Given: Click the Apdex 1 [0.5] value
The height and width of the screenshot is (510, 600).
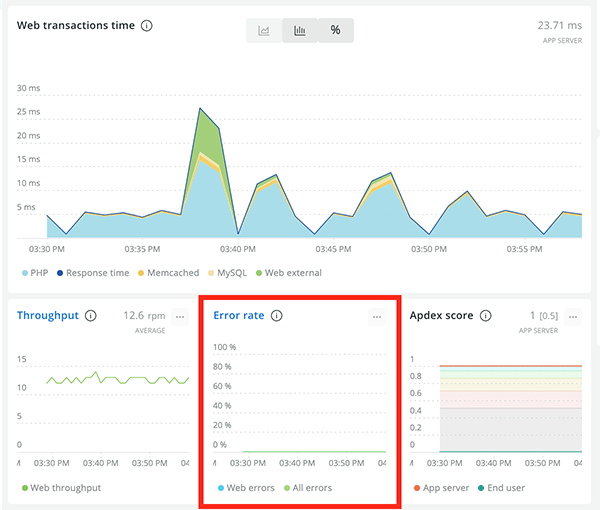Looking at the screenshot, I should (x=544, y=316).
